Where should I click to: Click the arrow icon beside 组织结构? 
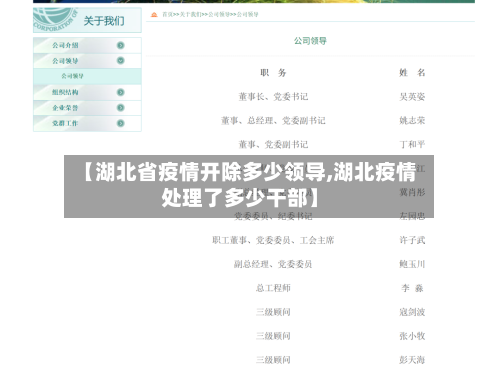click(121, 92)
